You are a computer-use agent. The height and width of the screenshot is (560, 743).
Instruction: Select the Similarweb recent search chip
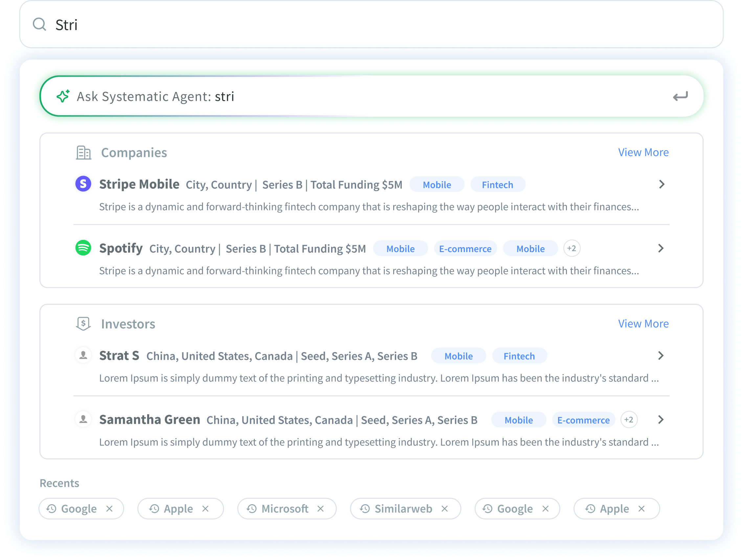405,509
